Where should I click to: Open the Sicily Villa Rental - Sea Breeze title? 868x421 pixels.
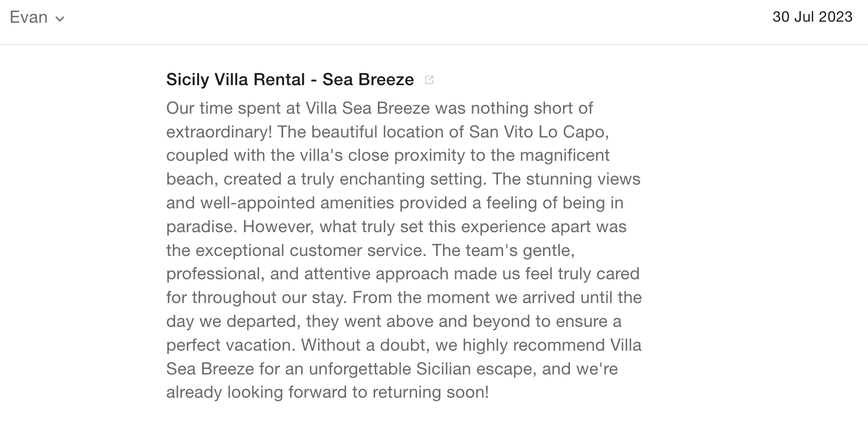click(290, 79)
